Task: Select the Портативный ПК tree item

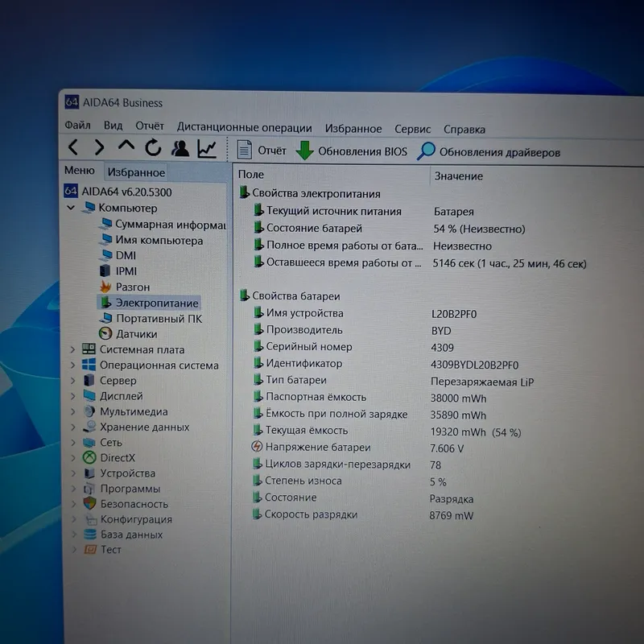Action: (151, 318)
